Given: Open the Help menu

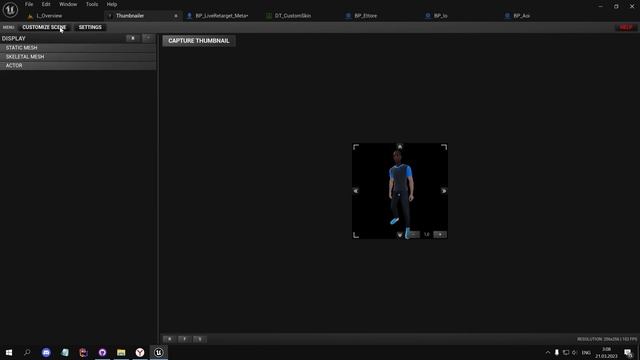Looking at the screenshot, I should (x=112, y=4).
